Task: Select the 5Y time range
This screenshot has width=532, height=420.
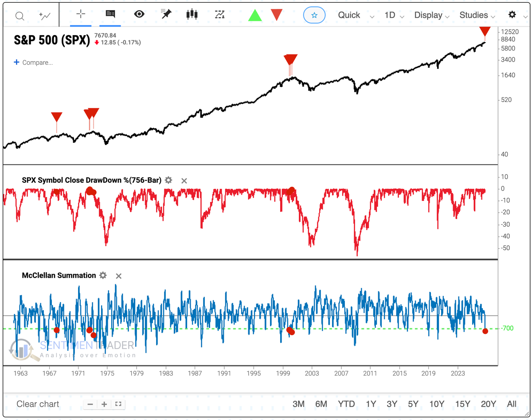Action: click(x=413, y=404)
